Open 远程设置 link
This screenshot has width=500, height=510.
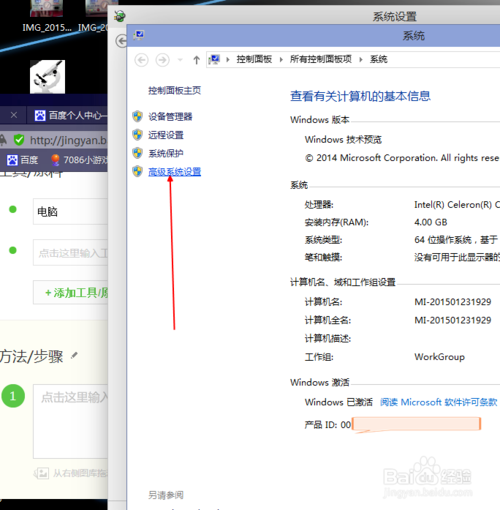166,135
